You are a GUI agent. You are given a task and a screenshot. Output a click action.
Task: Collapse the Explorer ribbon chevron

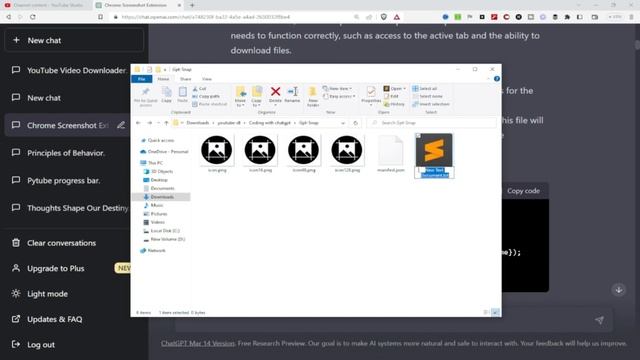(x=488, y=79)
